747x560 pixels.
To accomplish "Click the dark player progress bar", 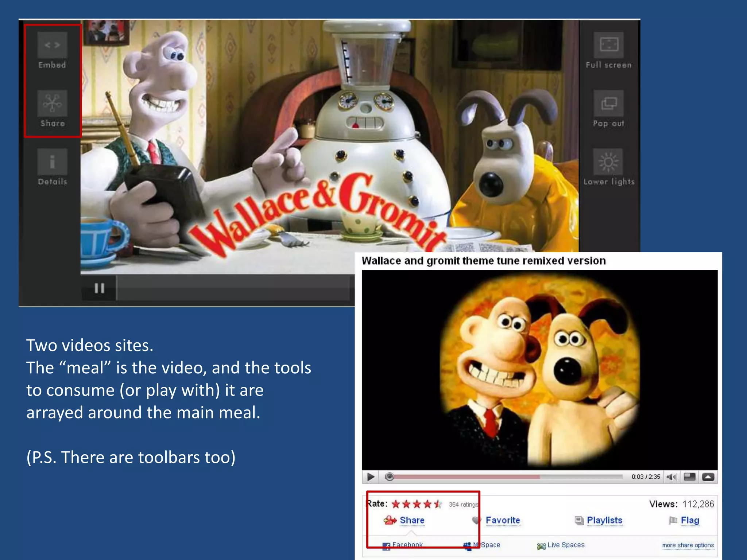I will [233, 288].
